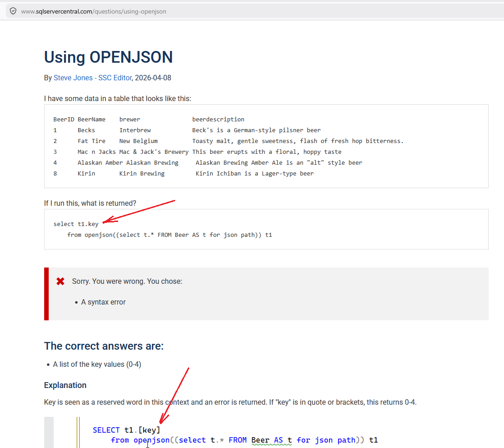The height and width of the screenshot is (448, 504).
Task: Click the SELECT keyword in bottom code snippet
Action: tap(106, 430)
